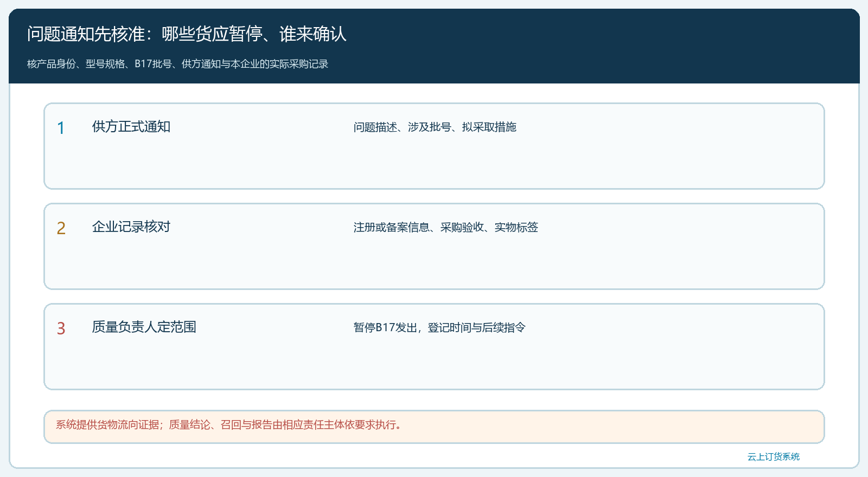868x477 pixels.
Task: Click the text 问题描述、涉及批号、拟采取措施
Action: pyautogui.click(x=435, y=127)
